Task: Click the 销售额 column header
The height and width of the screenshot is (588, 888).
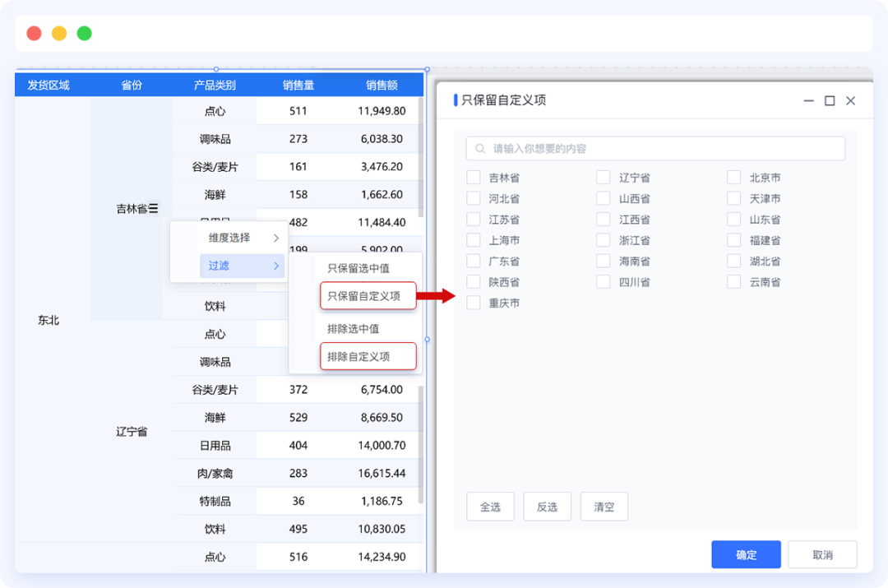Action: (x=382, y=85)
